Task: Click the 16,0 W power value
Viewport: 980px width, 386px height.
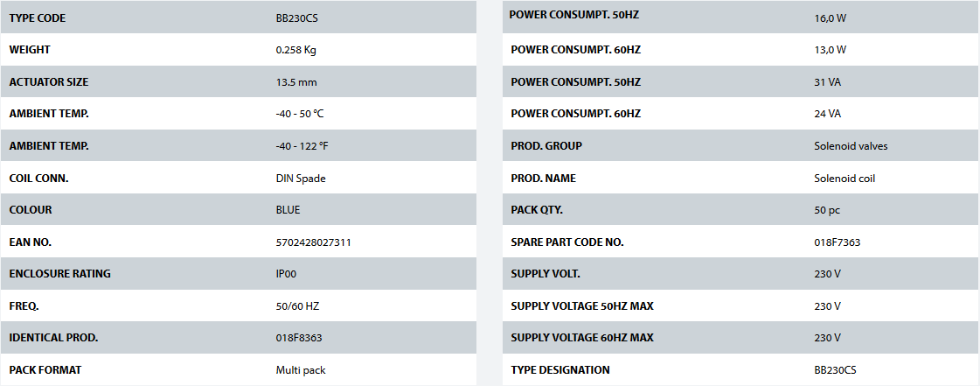Action: (x=830, y=18)
